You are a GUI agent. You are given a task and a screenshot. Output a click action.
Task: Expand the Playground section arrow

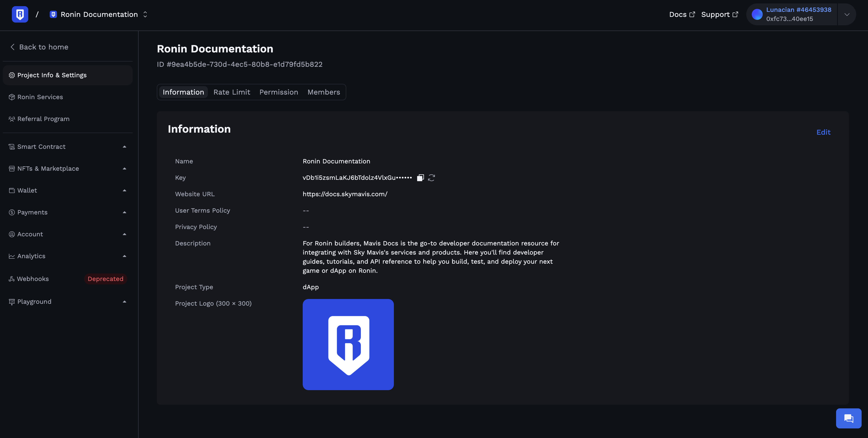tap(124, 301)
